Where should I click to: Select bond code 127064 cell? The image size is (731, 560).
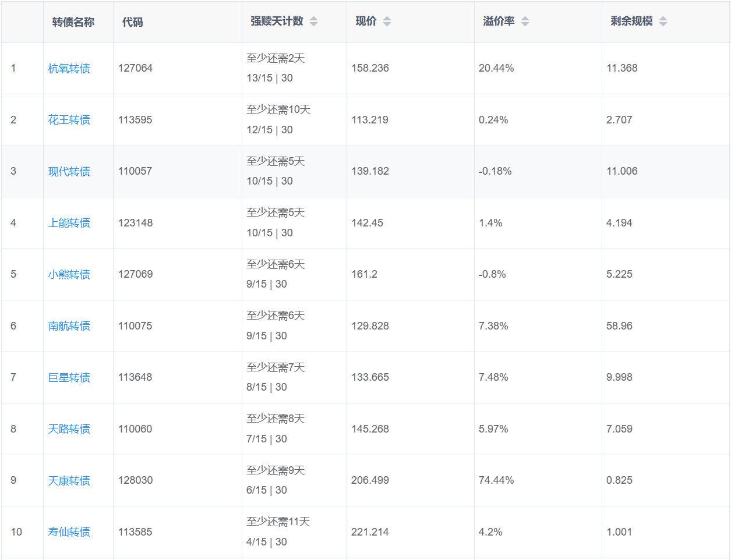point(135,68)
